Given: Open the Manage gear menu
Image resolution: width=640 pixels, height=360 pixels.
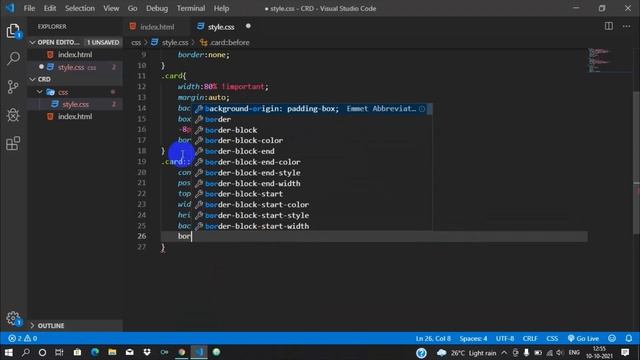Looking at the screenshot, I should (x=13, y=318).
